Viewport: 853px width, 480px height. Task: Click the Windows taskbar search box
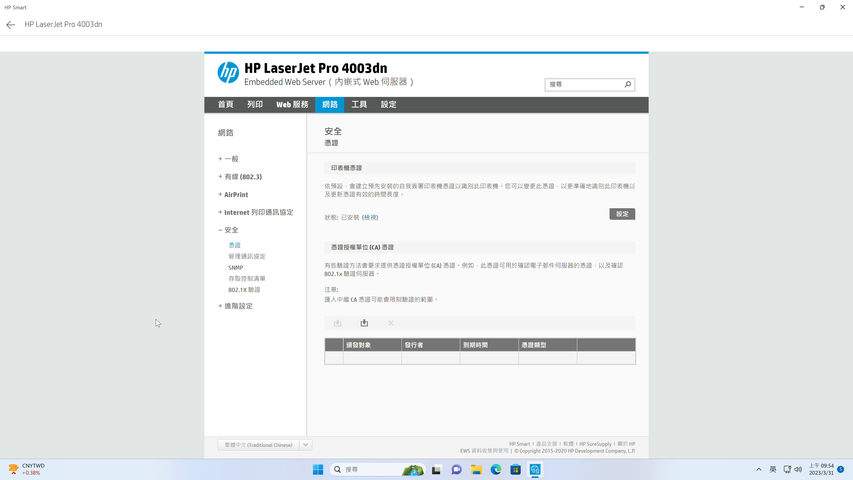tap(376, 470)
